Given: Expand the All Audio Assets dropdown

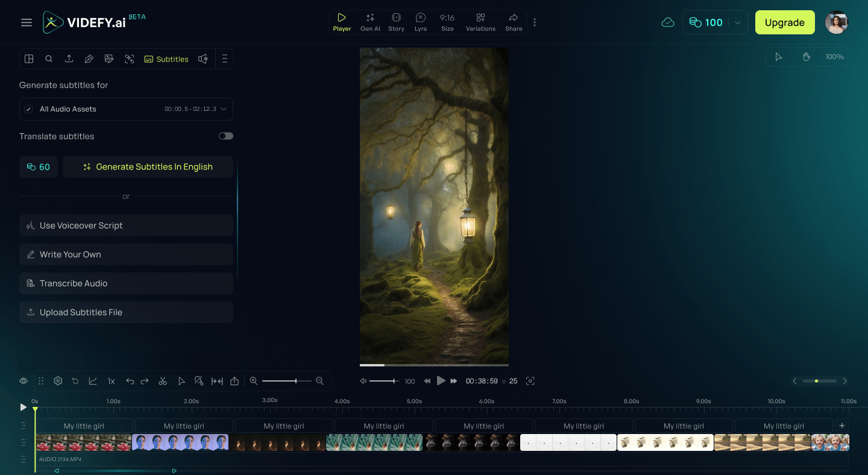Looking at the screenshot, I should pyautogui.click(x=224, y=109).
